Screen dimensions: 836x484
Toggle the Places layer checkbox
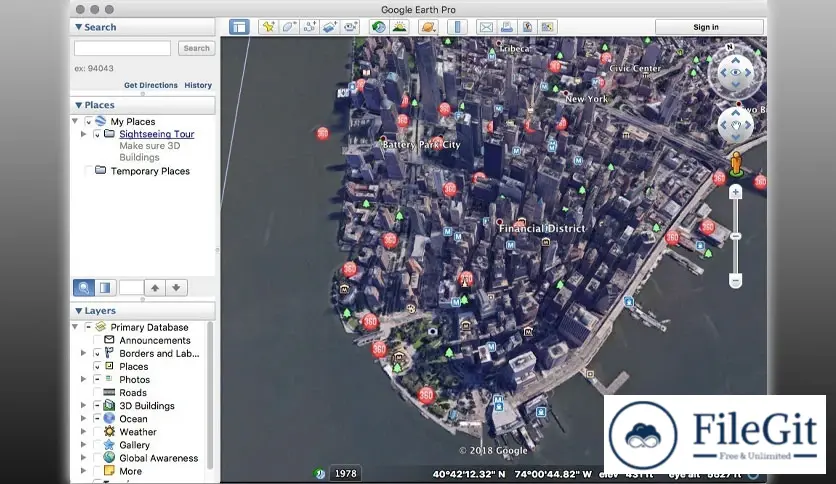point(97,366)
